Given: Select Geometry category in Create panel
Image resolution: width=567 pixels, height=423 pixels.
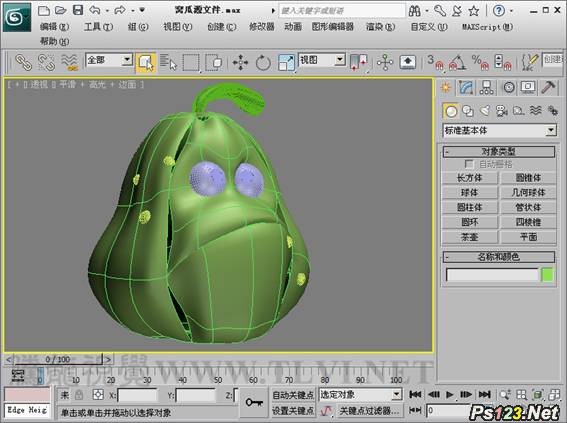Looking at the screenshot, I should [451, 111].
